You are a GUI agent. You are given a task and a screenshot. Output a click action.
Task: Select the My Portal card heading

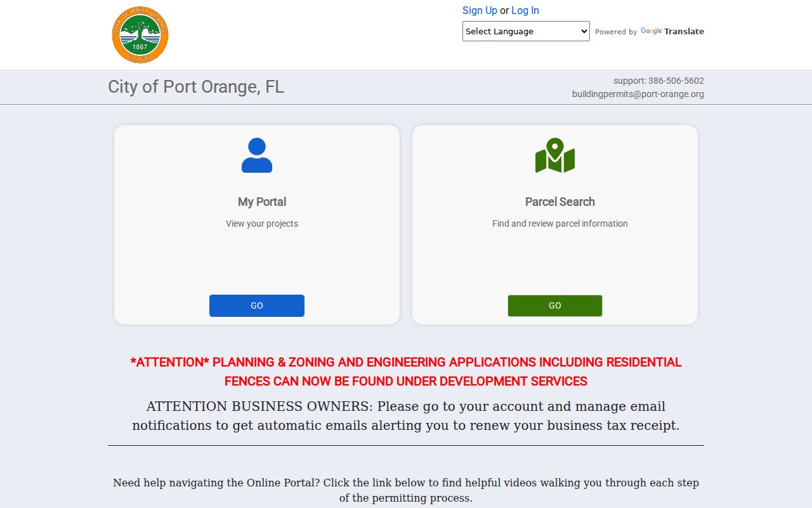click(x=262, y=202)
